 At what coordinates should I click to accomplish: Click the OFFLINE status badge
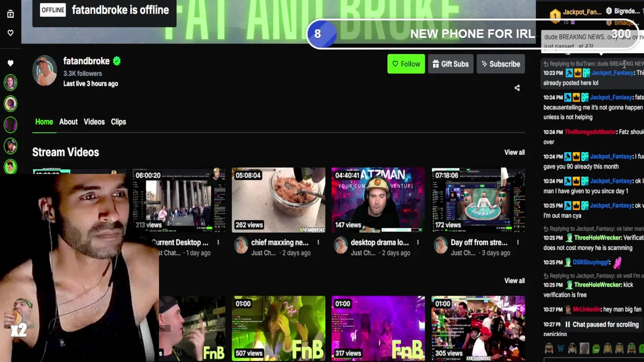53,10
